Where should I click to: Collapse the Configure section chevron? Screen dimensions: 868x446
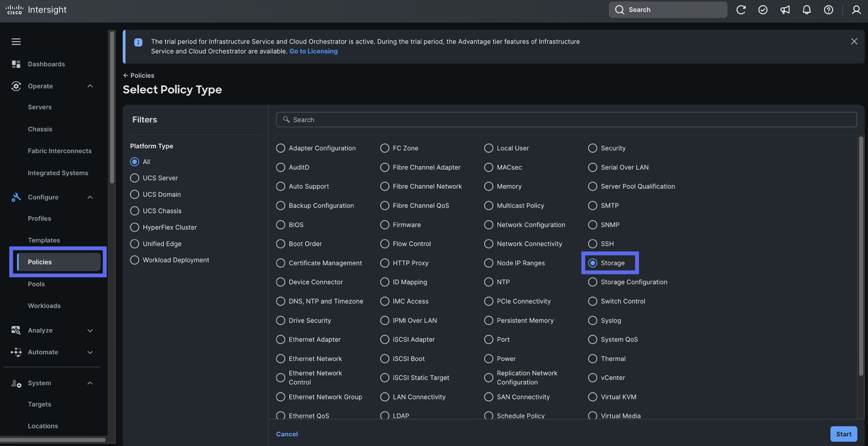(x=90, y=197)
